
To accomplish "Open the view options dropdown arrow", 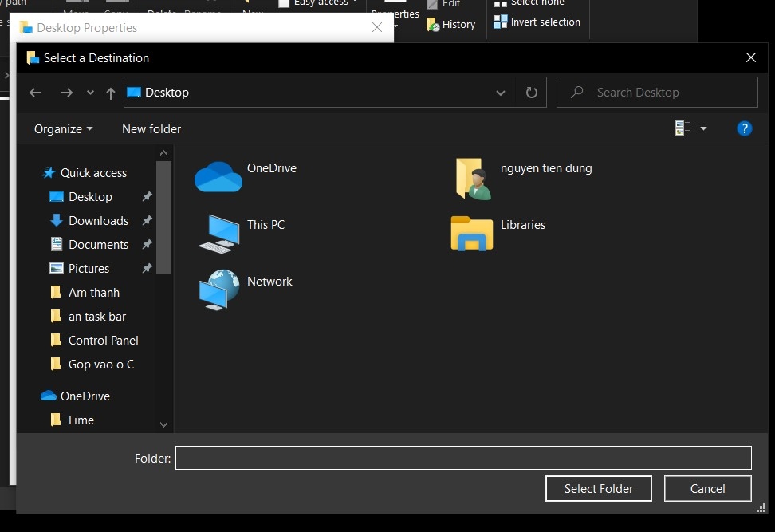I will (x=702, y=128).
